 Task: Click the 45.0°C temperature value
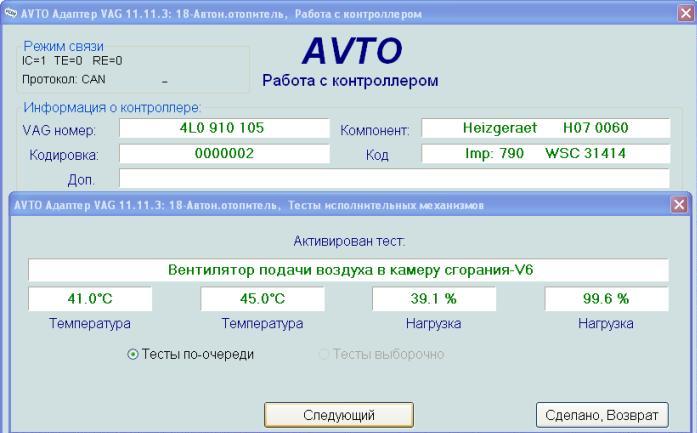coord(262,299)
